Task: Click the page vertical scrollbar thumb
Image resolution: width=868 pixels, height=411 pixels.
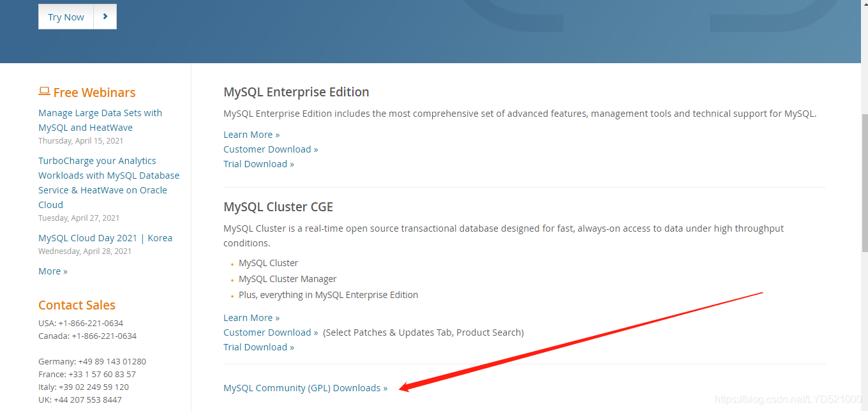Action: pos(865,183)
